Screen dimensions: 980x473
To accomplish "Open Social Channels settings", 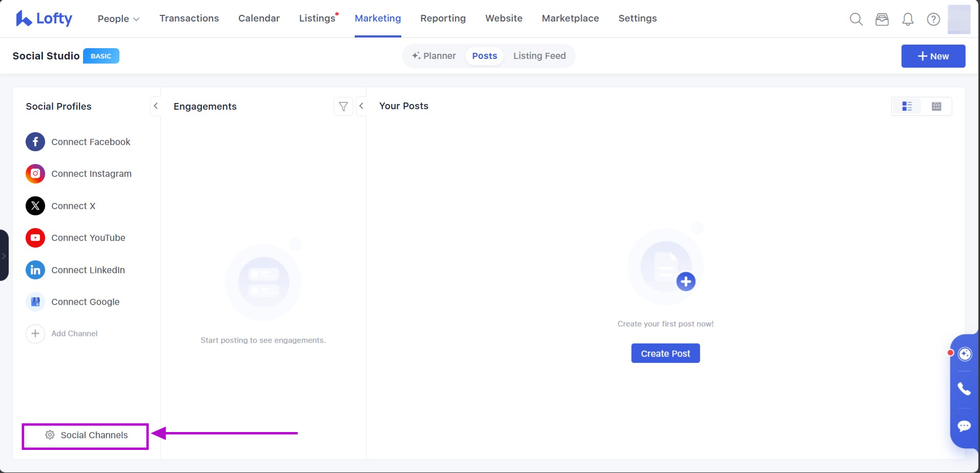I will click(86, 436).
